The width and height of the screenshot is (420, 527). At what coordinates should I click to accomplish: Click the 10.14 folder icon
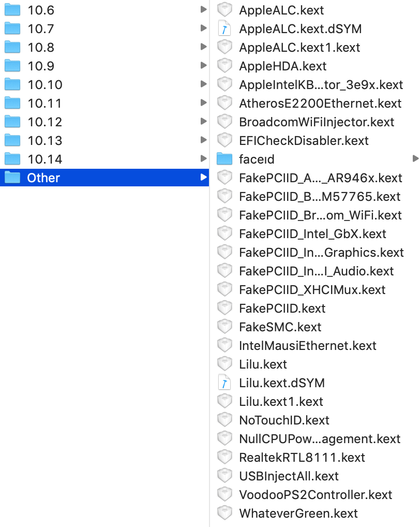[11, 158]
